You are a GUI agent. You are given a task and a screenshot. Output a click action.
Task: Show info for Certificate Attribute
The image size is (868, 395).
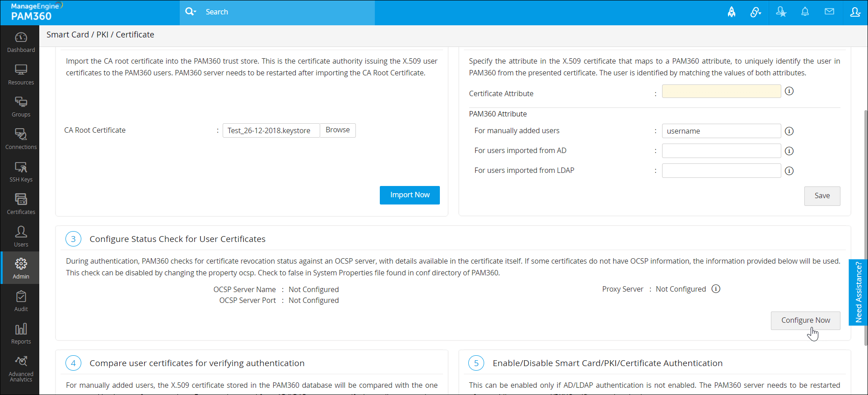[x=789, y=91]
